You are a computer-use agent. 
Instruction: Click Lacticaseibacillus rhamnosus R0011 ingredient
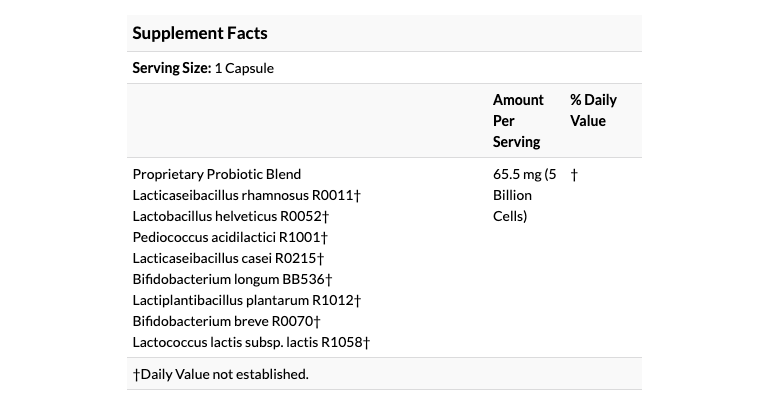(x=243, y=195)
